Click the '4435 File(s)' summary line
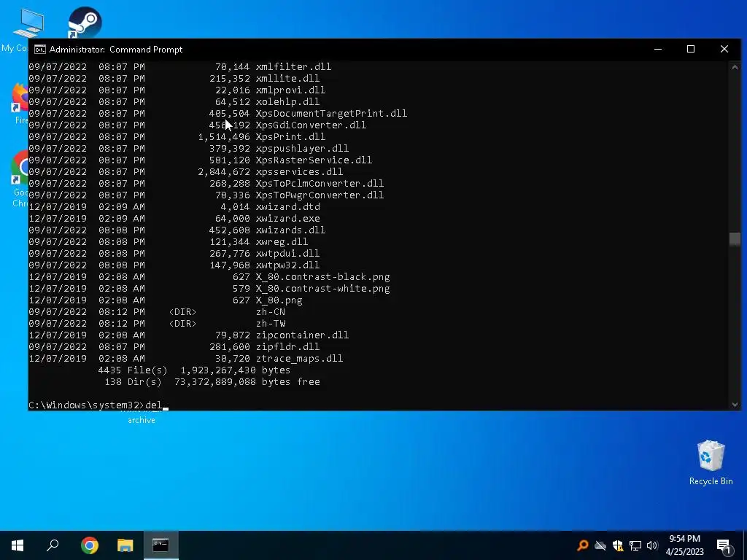Viewport: 747px width, 560px height. pyautogui.click(x=194, y=370)
